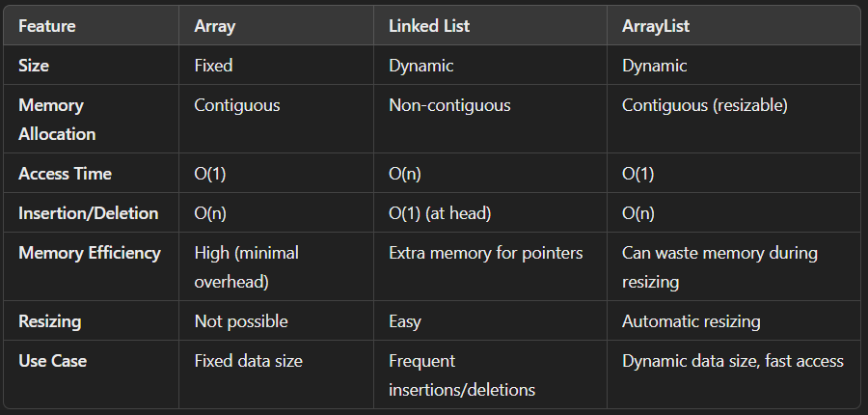Click the 'Automatic resizing' cell
Viewport: 868px width, 415px height.
tap(691, 321)
